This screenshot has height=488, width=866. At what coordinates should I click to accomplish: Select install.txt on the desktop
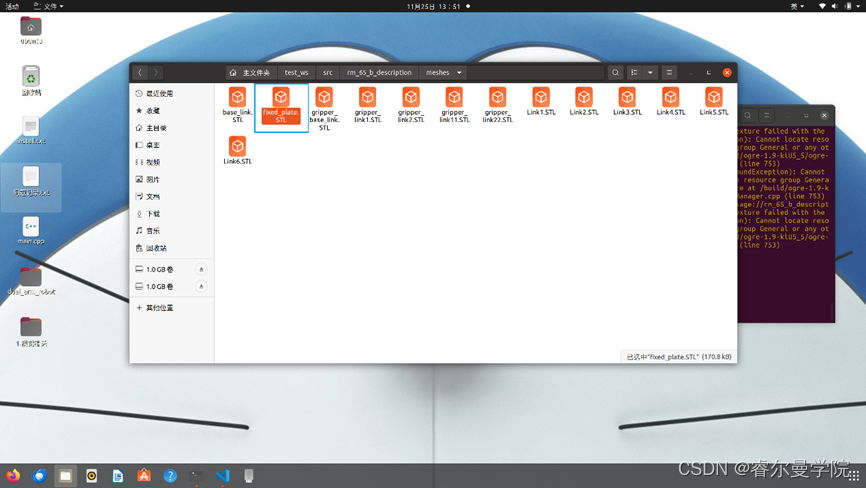[x=31, y=130]
